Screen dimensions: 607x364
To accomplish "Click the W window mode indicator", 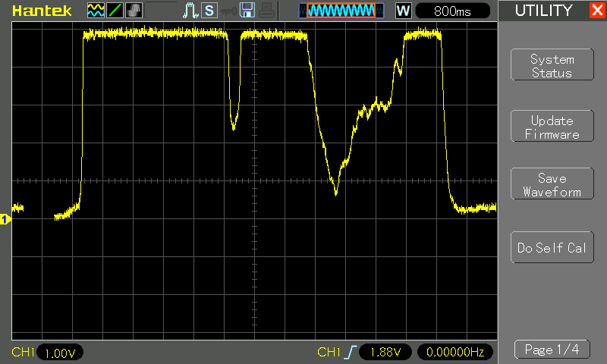I will tap(404, 11).
